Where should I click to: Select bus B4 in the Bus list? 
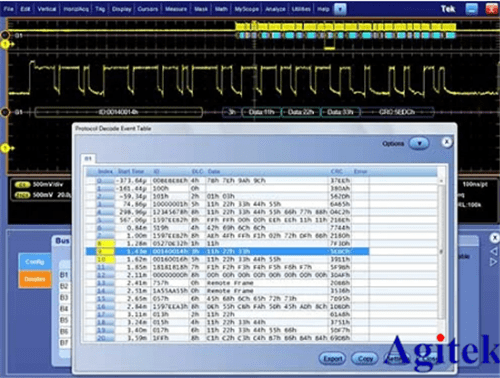[x=64, y=309]
